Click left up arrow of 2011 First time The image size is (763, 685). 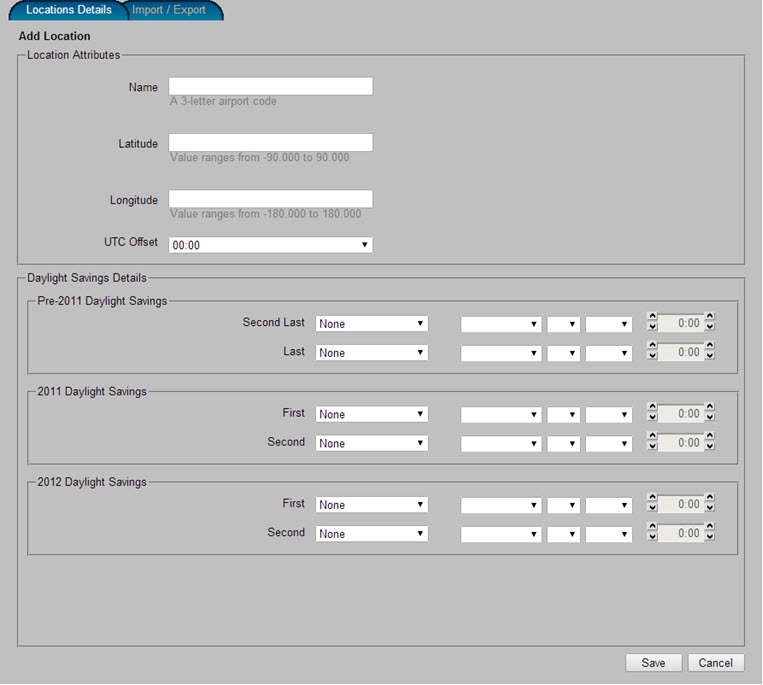tap(653, 407)
